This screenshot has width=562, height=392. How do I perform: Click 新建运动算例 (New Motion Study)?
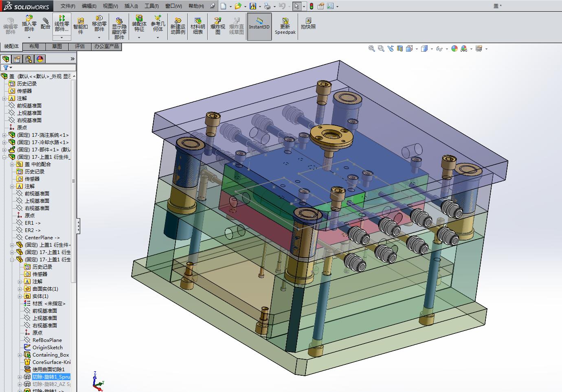[x=178, y=26]
